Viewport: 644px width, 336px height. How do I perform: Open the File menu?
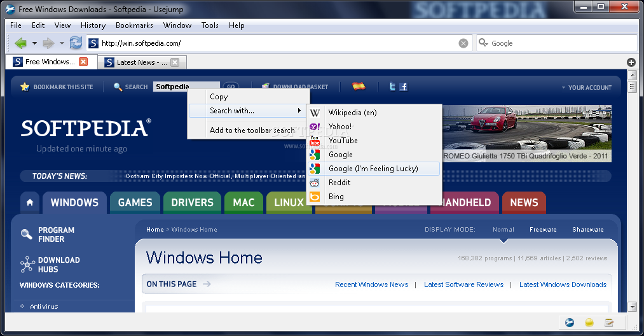coord(16,25)
